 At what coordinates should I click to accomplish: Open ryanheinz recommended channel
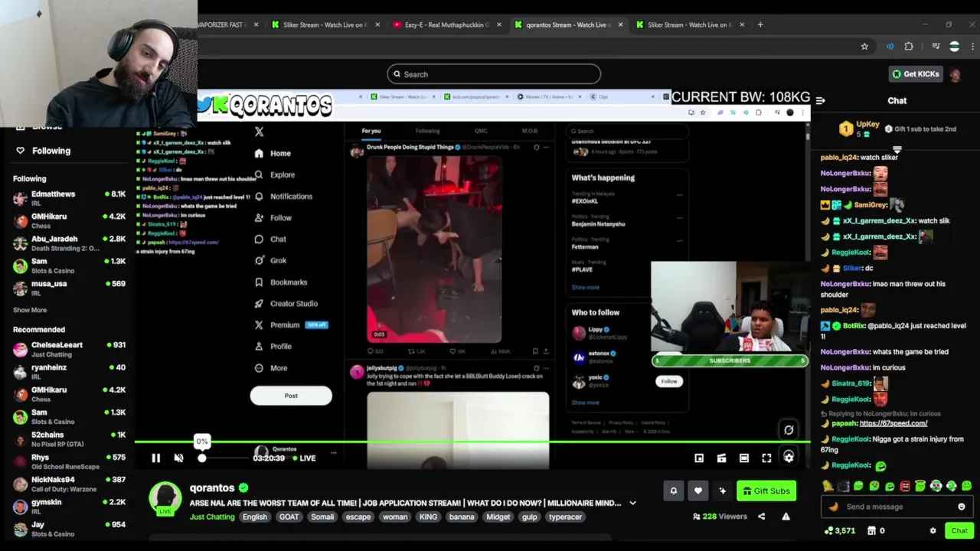[x=69, y=371]
